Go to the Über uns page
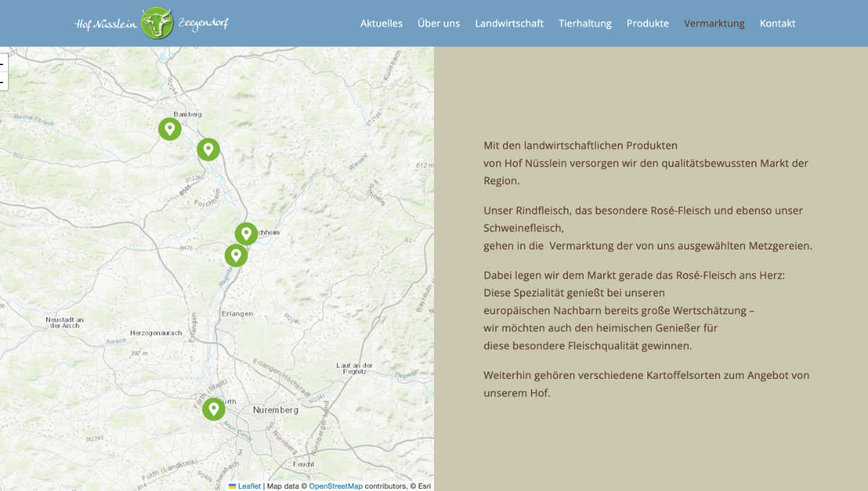Viewport: 868px width, 491px height. (438, 23)
